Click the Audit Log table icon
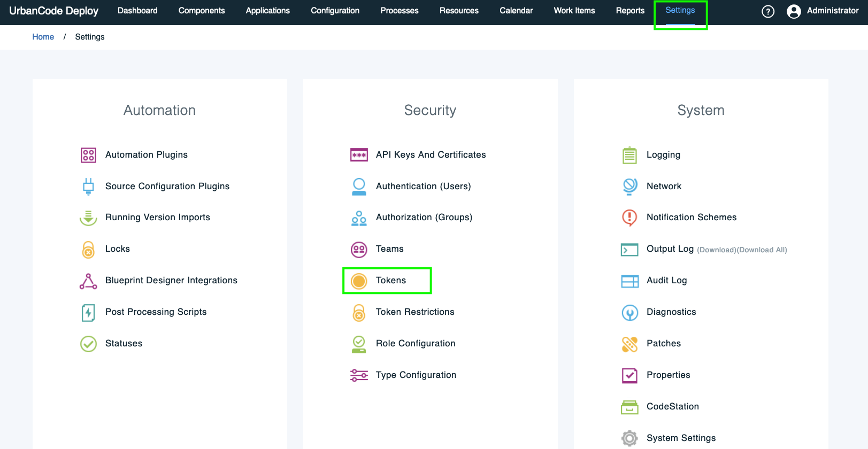Image resolution: width=868 pixels, height=449 pixels. point(629,281)
